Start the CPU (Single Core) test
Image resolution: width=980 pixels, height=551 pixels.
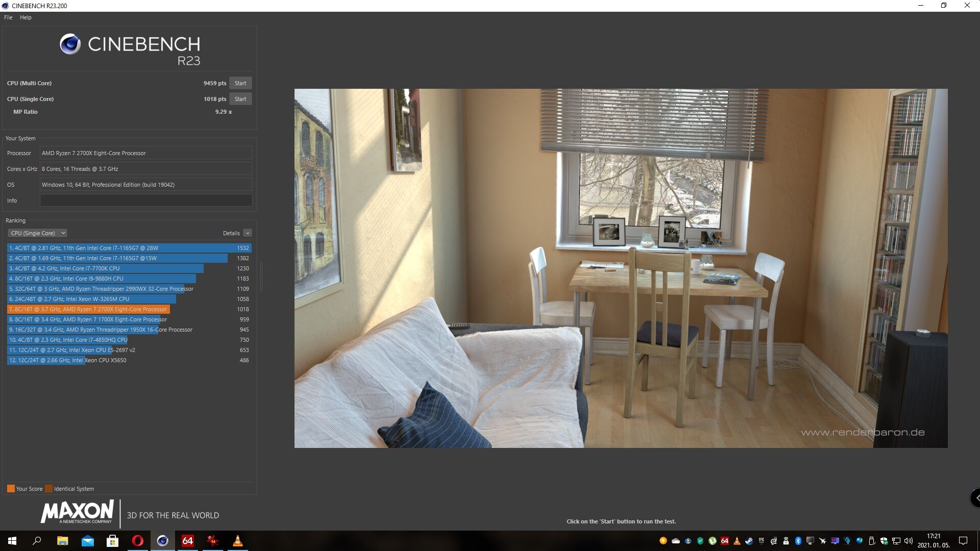tap(240, 99)
